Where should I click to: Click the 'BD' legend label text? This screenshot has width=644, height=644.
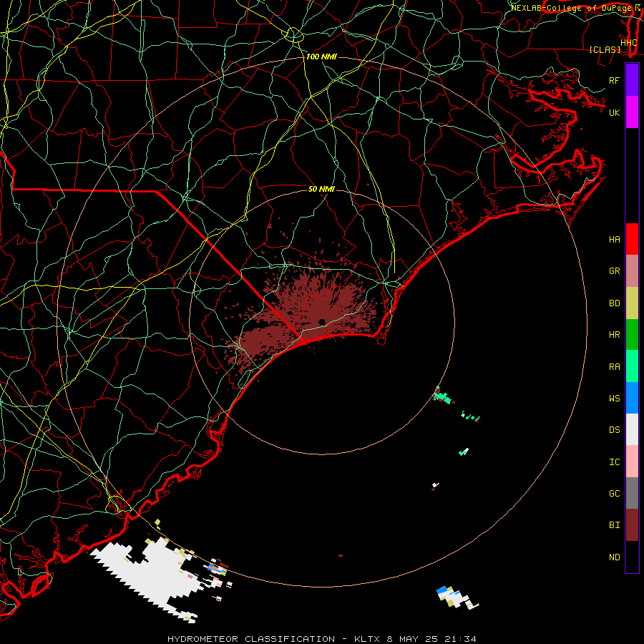point(615,303)
